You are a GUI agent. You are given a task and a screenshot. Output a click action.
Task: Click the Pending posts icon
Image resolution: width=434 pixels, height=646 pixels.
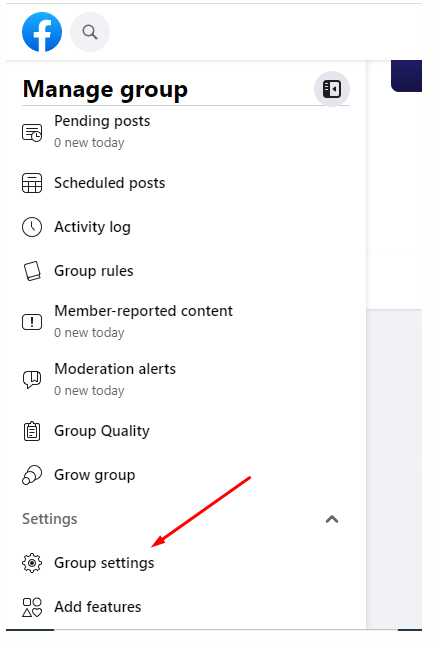32,132
